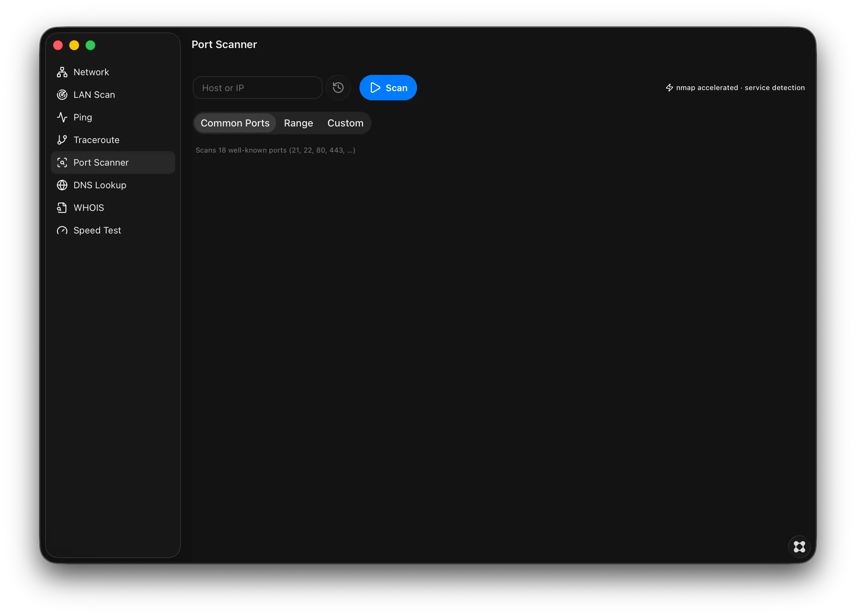Go to LAN Scan label
Viewport: 856px width, 616px height.
click(x=94, y=95)
